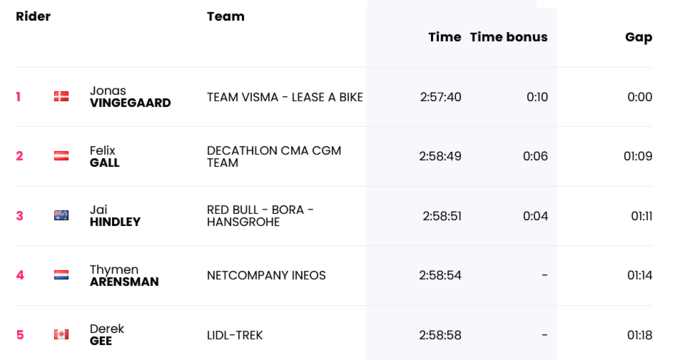Open Thymen Arensman rider page
This screenshot has width=680, height=360.
(x=124, y=275)
